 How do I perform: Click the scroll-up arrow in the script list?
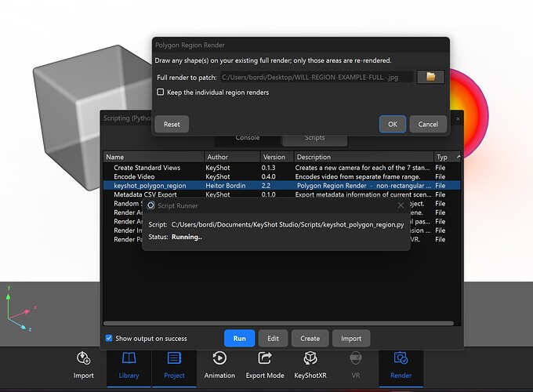[459, 156]
